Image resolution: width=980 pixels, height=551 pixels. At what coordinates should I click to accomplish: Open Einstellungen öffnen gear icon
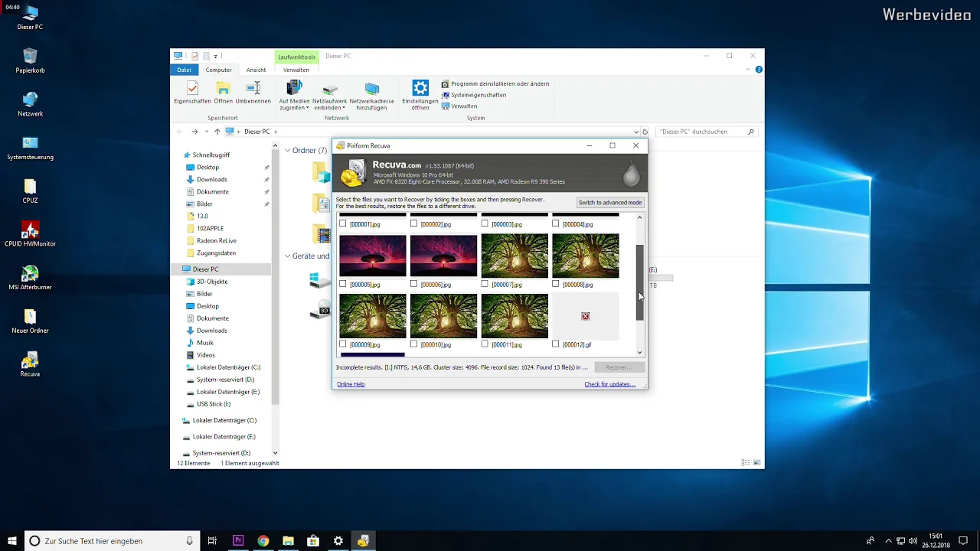[x=420, y=95]
